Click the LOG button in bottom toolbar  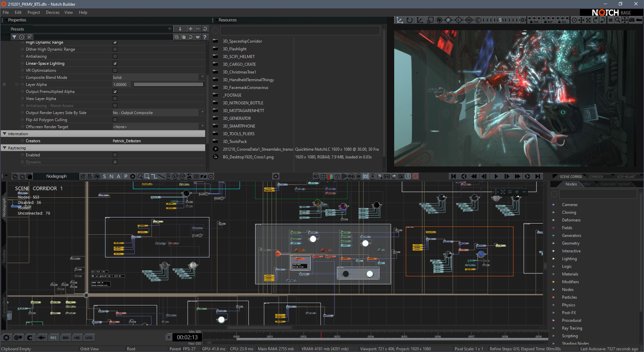pyautogui.click(x=89, y=338)
